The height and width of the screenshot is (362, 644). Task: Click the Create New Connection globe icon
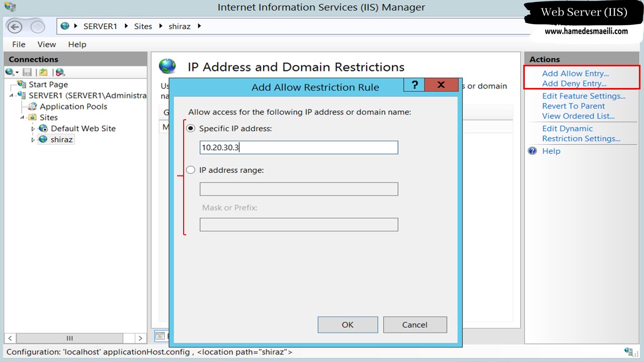pos(9,72)
